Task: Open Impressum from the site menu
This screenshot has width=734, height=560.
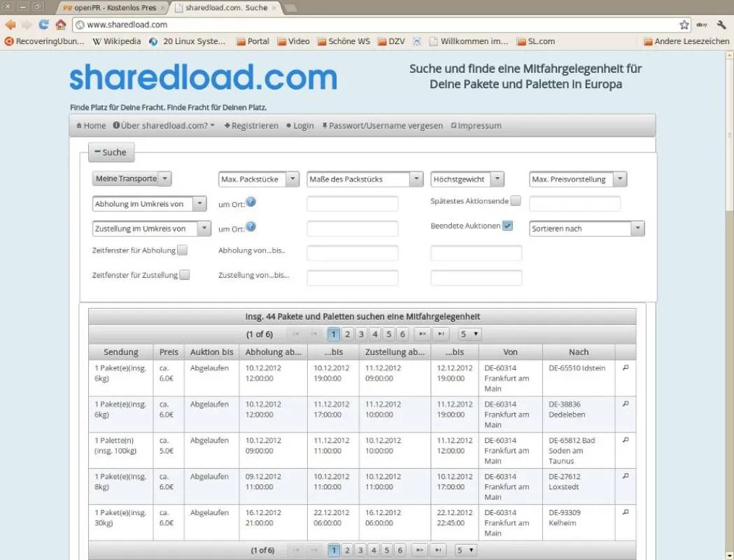Action: coord(476,125)
